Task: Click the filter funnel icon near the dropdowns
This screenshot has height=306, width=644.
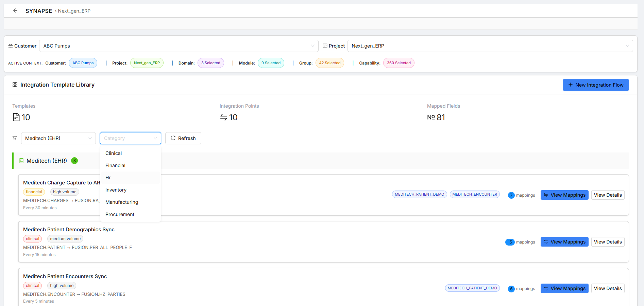Action: pos(15,138)
